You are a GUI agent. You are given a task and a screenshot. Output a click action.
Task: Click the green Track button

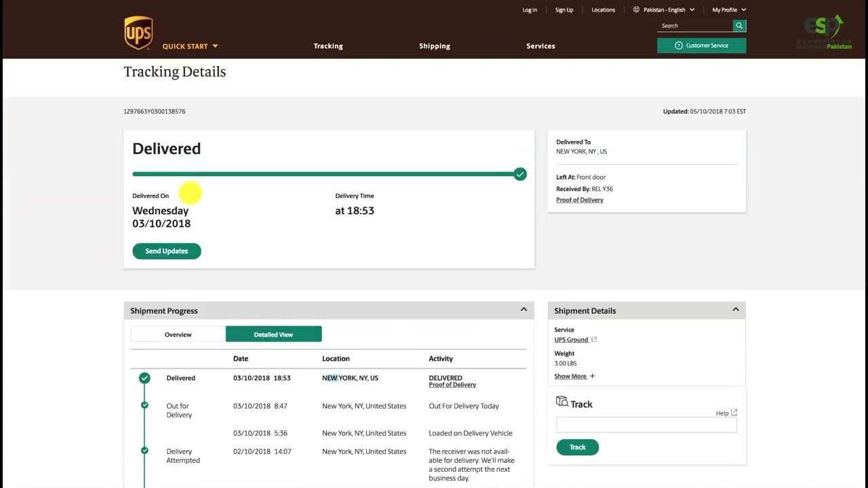coord(578,447)
